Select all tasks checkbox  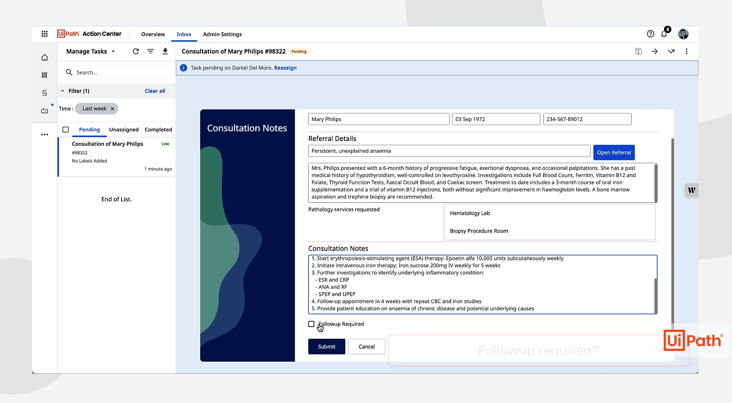(65, 129)
